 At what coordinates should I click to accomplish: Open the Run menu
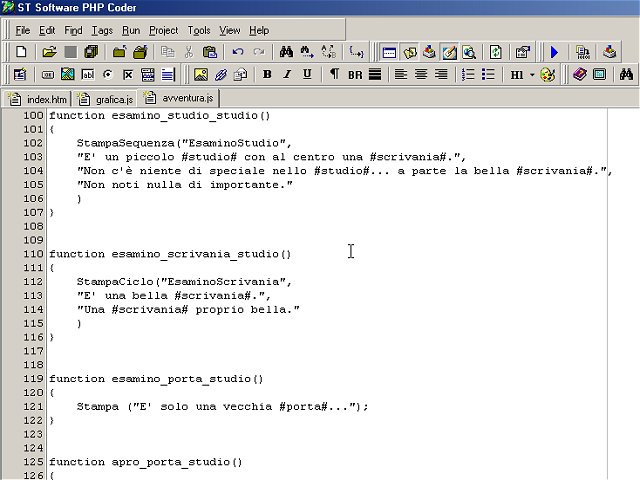[131, 31]
